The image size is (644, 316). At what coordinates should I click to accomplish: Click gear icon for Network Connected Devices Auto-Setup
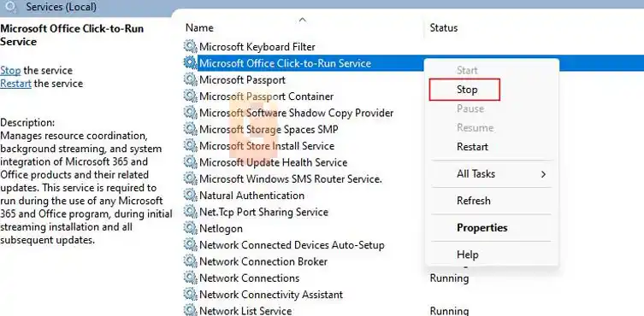click(190, 245)
